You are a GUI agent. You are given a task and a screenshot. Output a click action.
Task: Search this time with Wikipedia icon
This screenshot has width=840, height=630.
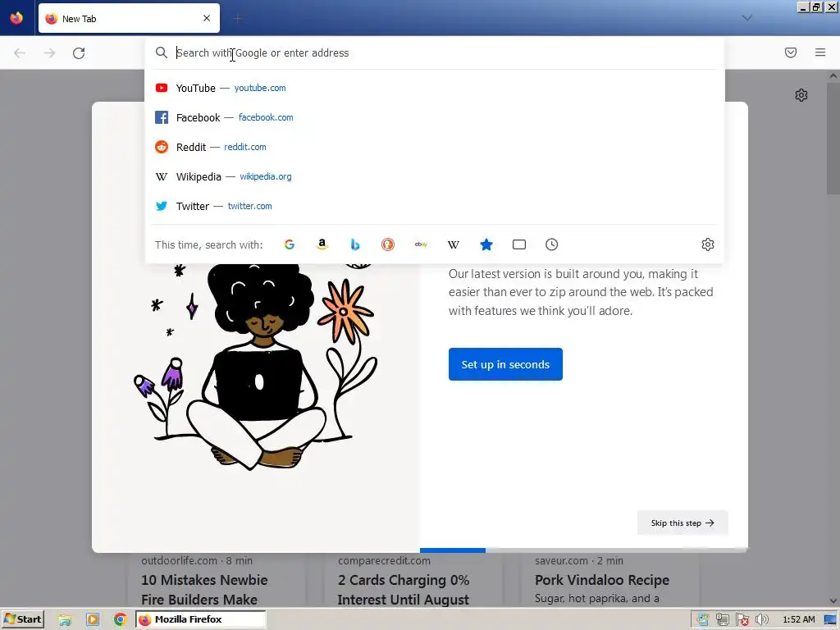(x=453, y=244)
